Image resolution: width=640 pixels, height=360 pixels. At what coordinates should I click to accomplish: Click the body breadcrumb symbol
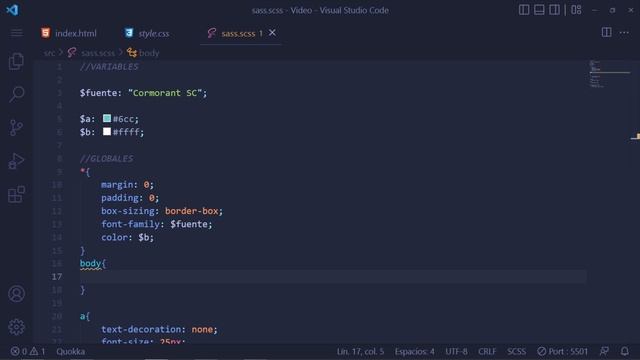pos(149,53)
